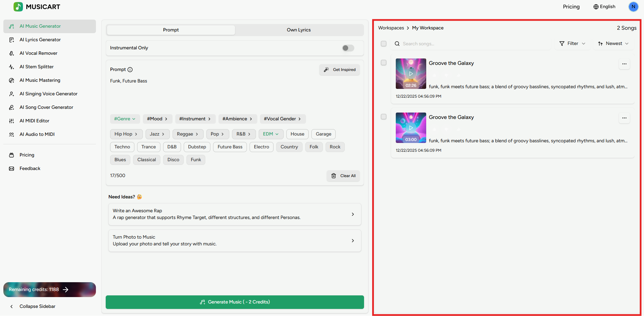Screen dimensions: 644x316
Task: Expand the #Mood tag category
Action: 157,119
